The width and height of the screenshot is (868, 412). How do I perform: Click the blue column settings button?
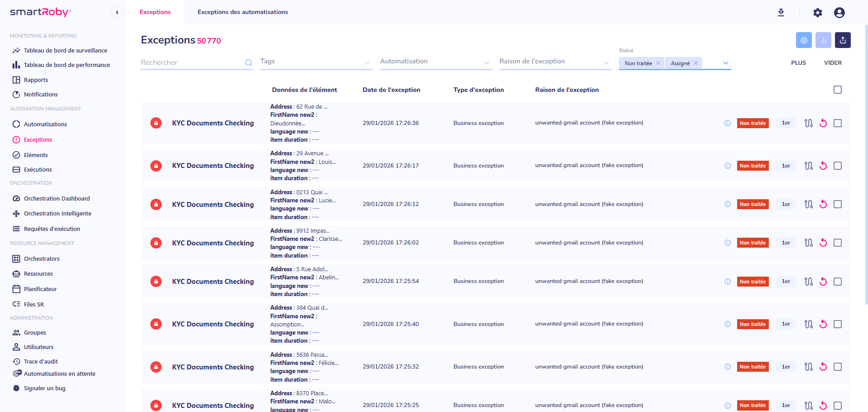804,40
